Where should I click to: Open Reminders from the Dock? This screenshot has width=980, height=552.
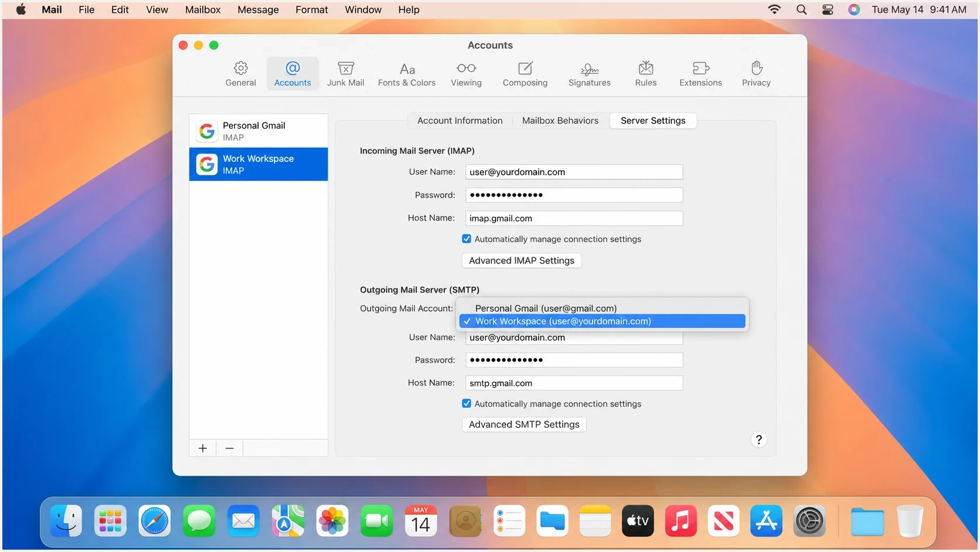509,521
